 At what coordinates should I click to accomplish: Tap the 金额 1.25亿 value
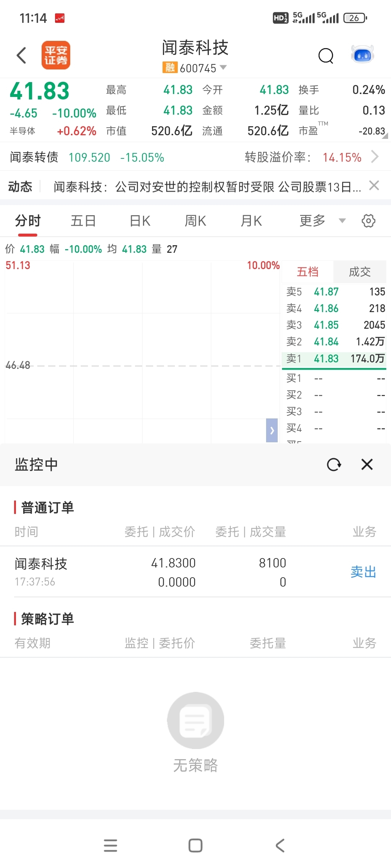point(271,110)
